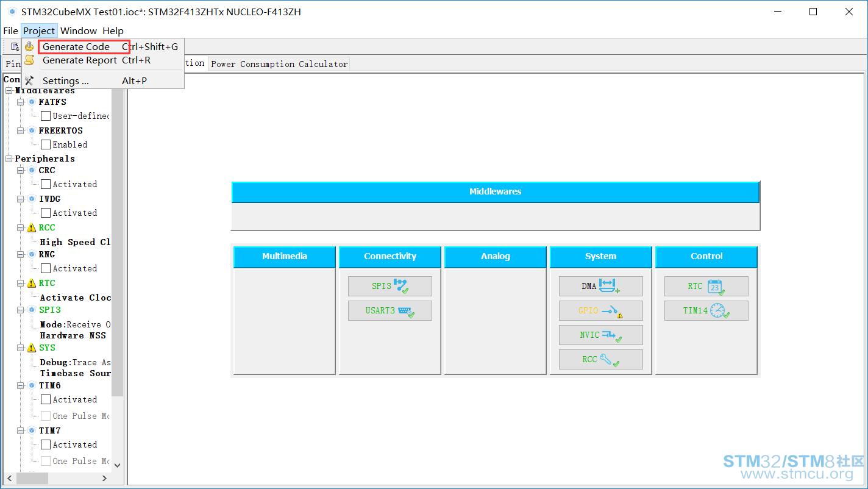Open the NVIC configuration button
868x489 pixels.
pyautogui.click(x=601, y=335)
